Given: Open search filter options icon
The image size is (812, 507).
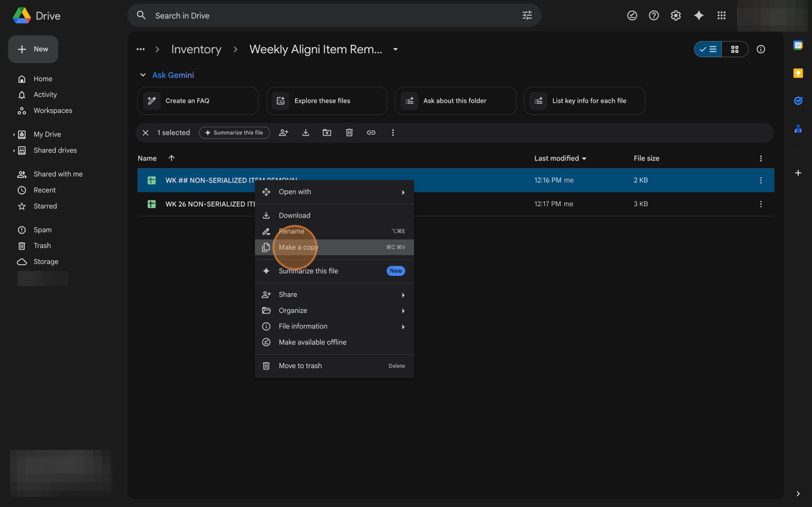Looking at the screenshot, I should coord(527,16).
